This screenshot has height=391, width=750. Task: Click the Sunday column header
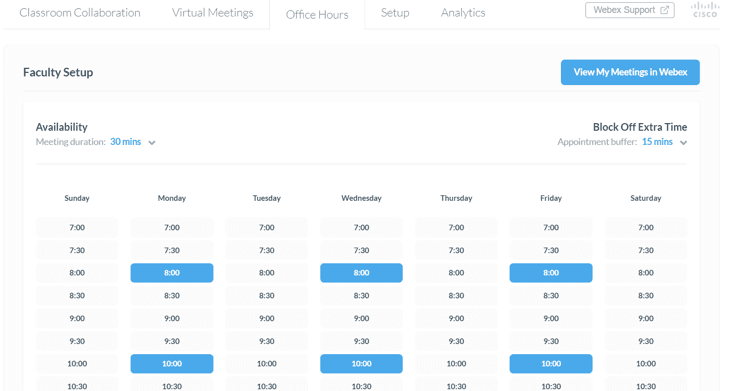pos(77,198)
